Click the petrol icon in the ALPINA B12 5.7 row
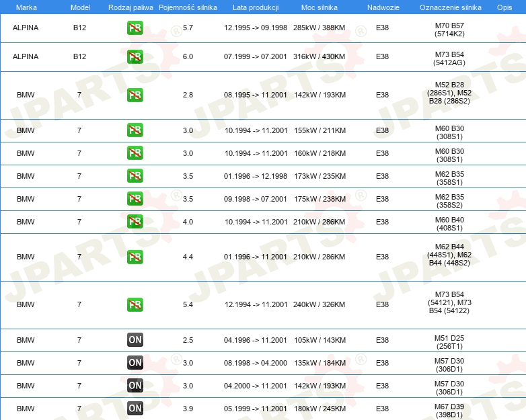526x420 pixels. tap(135, 28)
